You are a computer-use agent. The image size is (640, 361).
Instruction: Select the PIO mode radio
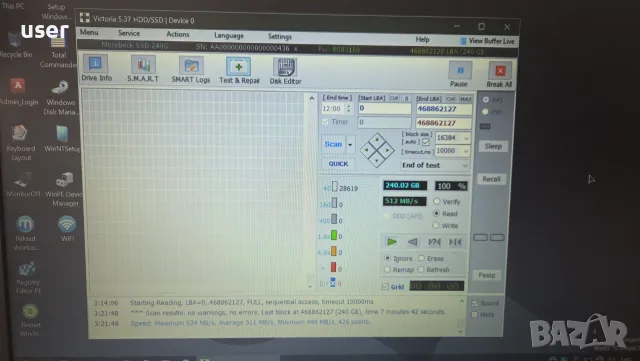(485, 111)
